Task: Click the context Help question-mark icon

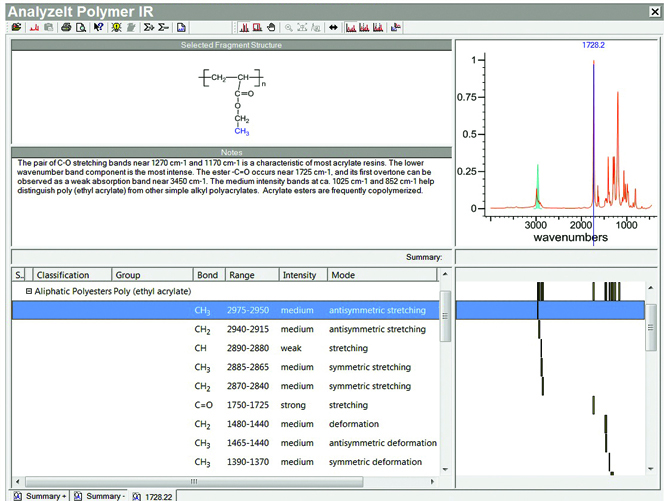Action: [x=98, y=27]
